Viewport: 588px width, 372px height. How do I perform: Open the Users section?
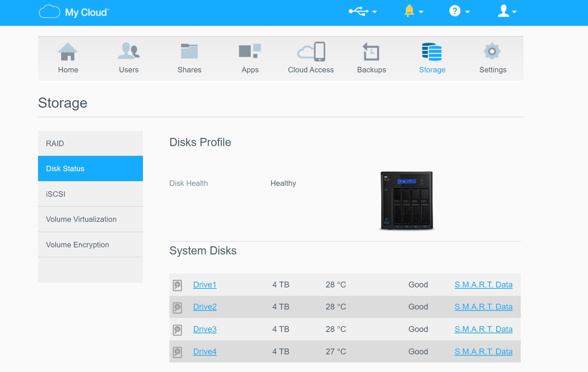pos(129,58)
